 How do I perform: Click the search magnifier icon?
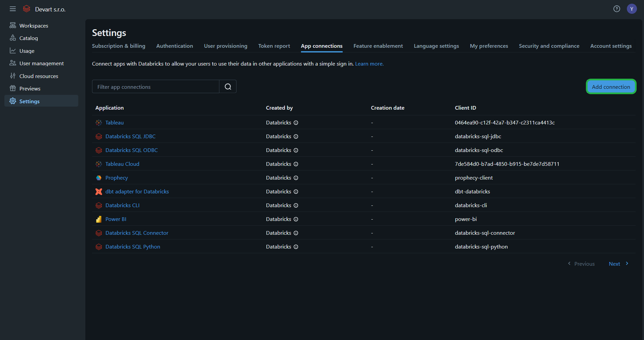click(x=228, y=87)
